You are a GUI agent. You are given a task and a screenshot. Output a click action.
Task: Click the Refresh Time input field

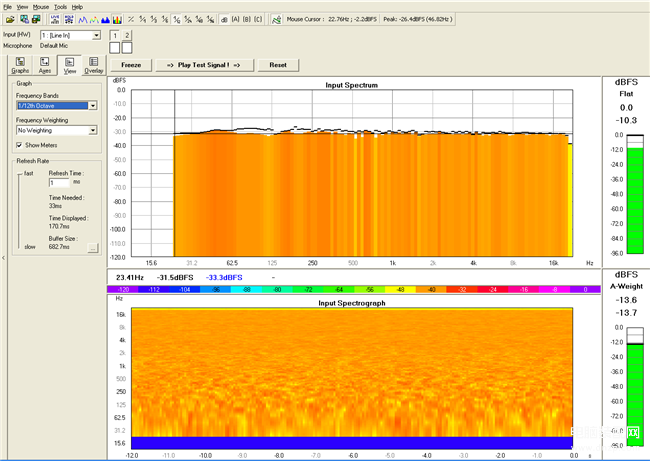(59, 183)
